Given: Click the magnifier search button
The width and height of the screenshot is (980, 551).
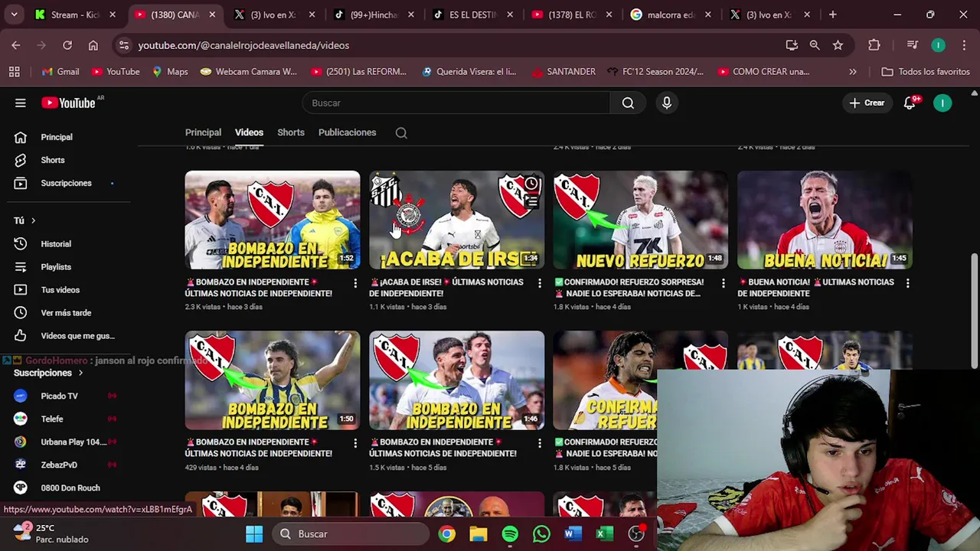Looking at the screenshot, I should [628, 103].
